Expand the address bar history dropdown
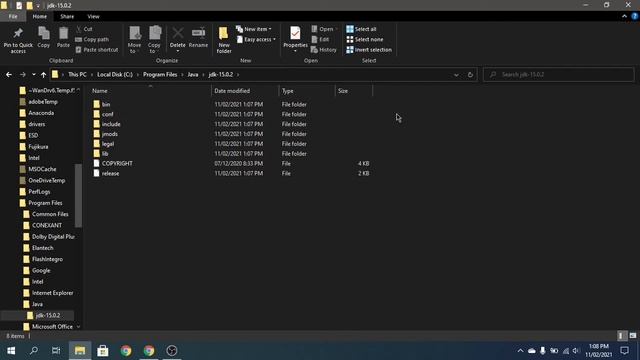 point(456,75)
